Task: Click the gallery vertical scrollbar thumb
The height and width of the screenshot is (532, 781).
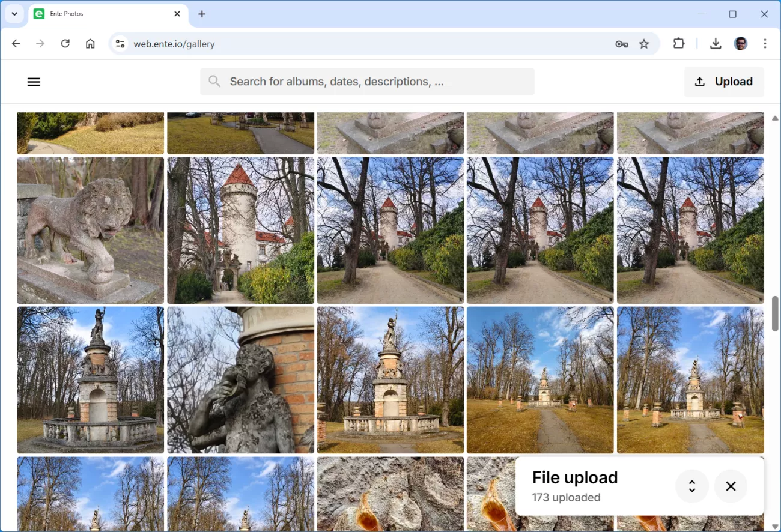Action: 775,313
